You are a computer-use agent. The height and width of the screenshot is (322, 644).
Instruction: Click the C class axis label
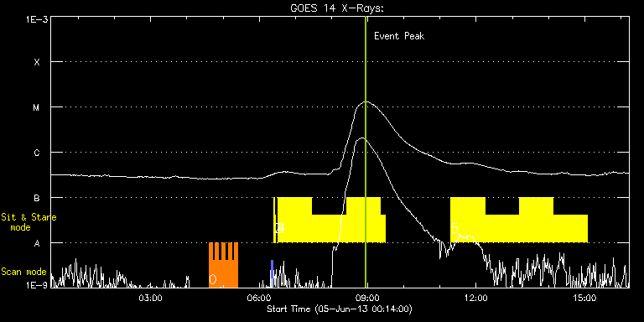pos(37,153)
